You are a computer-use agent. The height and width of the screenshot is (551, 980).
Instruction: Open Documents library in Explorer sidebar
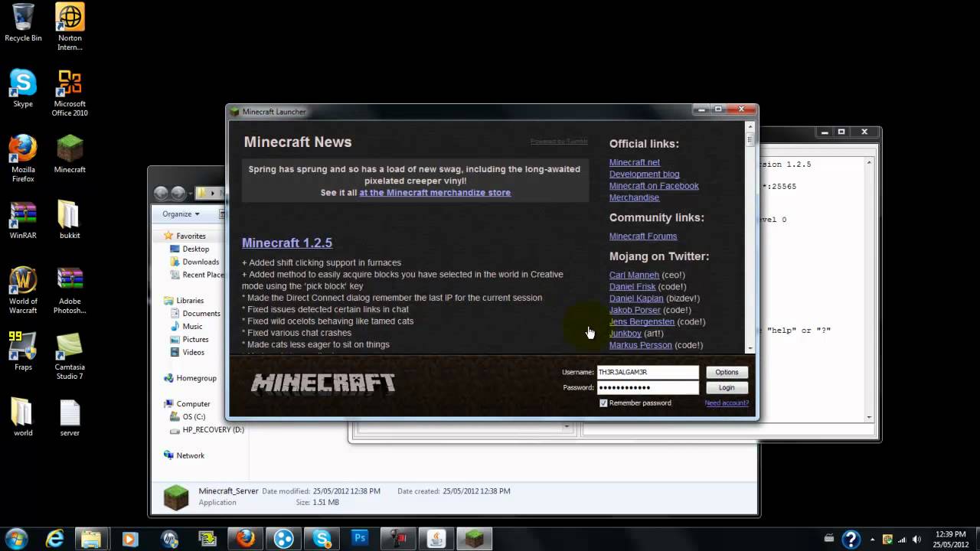click(x=201, y=314)
